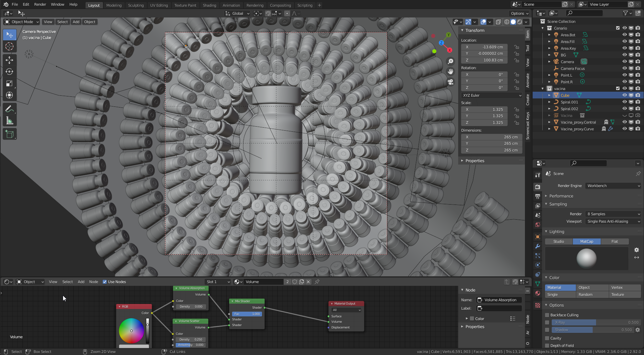644x355 pixels.
Task: Toggle the camera view icon in viewport
Action: pos(450,82)
